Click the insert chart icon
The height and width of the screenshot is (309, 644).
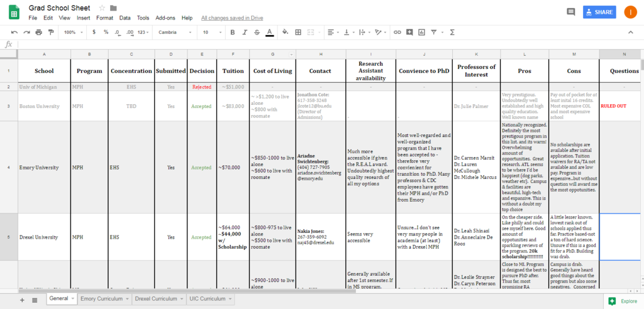pyautogui.click(x=421, y=32)
